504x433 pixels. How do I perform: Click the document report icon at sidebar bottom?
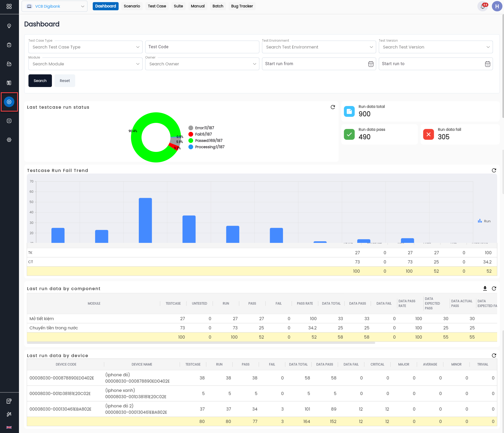(x=9, y=401)
